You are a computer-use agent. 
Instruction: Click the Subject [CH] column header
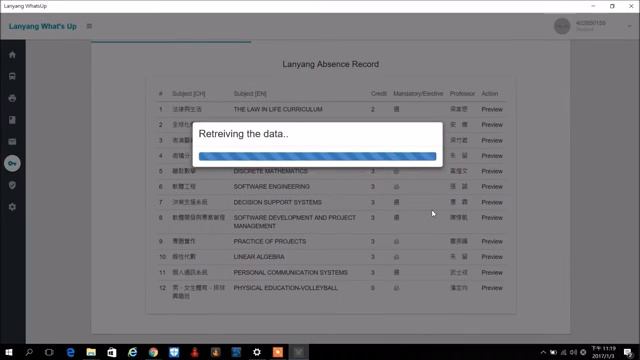[189, 93]
